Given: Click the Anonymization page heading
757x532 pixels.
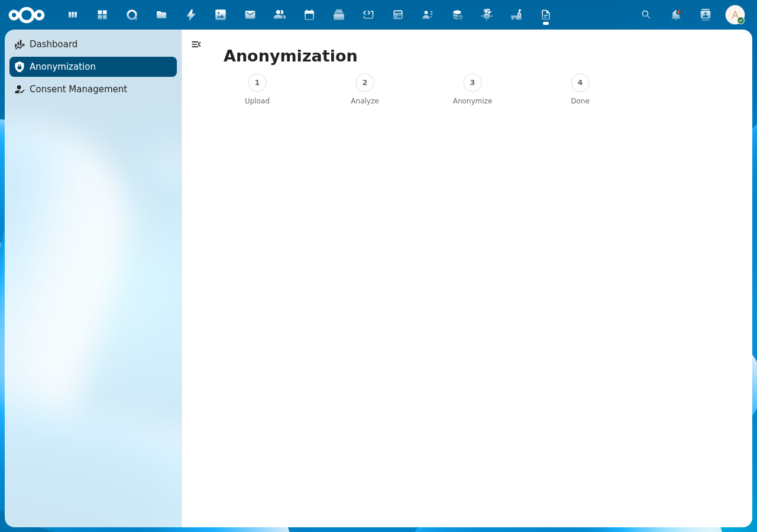Looking at the screenshot, I should [x=290, y=56].
